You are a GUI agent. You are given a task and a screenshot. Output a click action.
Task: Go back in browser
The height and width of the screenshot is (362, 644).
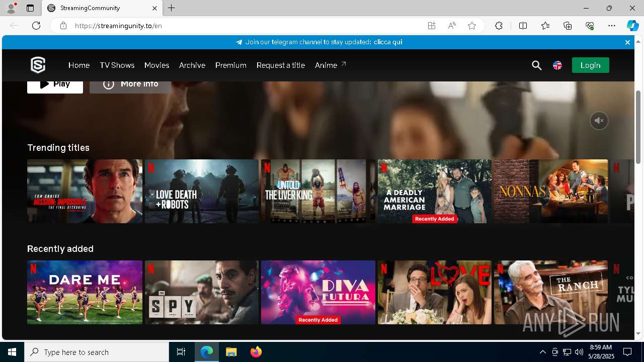(x=14, y=26)
